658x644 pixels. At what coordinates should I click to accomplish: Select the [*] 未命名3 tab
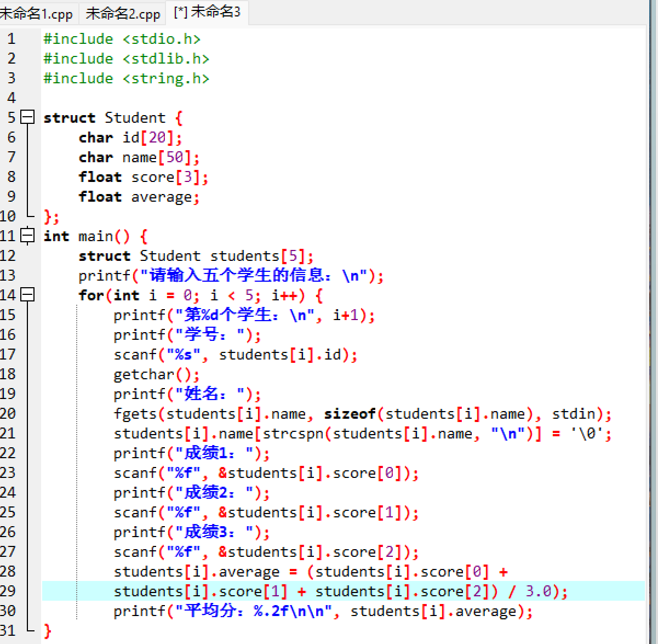[207, 12]
